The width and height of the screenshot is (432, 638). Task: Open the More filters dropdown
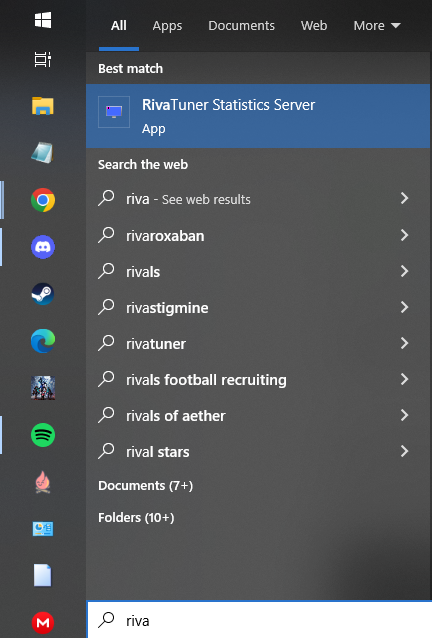377,26
